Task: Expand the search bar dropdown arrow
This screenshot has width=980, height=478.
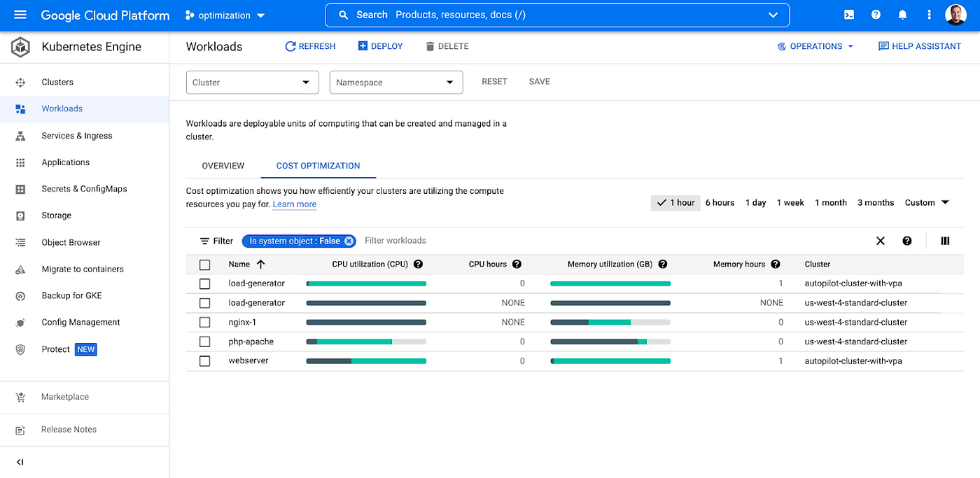Action: coord(773,15)
